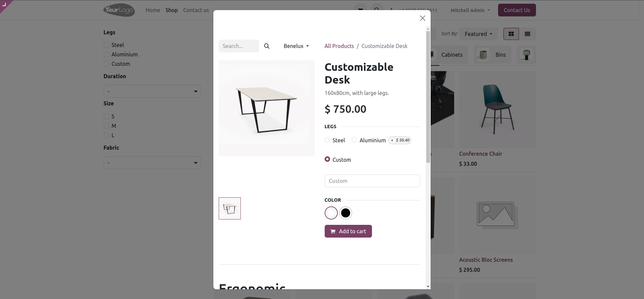The image size is (644, 299).
Task: Select the Steel legs radio option
Action: [327, 140]
